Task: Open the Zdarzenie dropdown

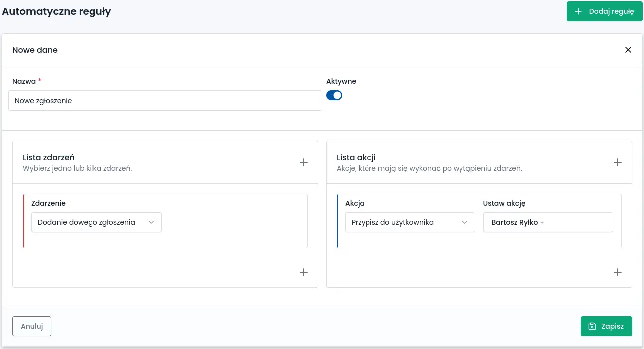Action: point(96,222)
